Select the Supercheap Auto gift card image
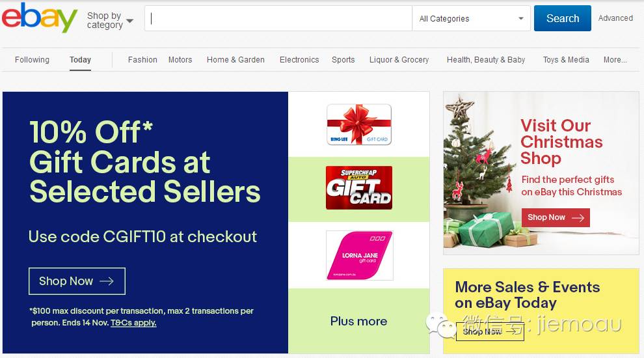Screen dimensions: 644x358 tap(359, 188)
